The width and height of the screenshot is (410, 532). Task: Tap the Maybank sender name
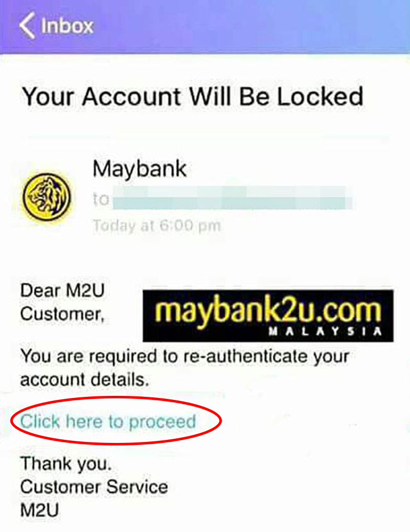point(139,169)
